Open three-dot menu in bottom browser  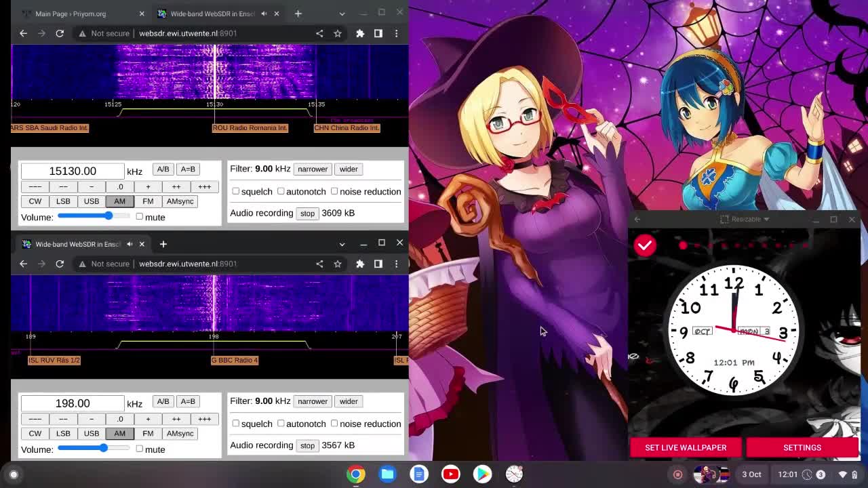pos(397,264)
